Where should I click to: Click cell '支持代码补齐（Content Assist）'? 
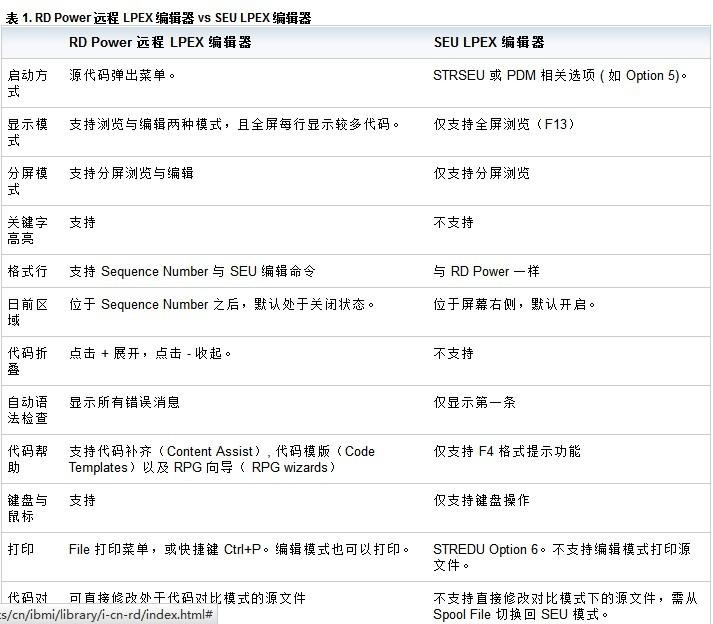pos(166,452)
